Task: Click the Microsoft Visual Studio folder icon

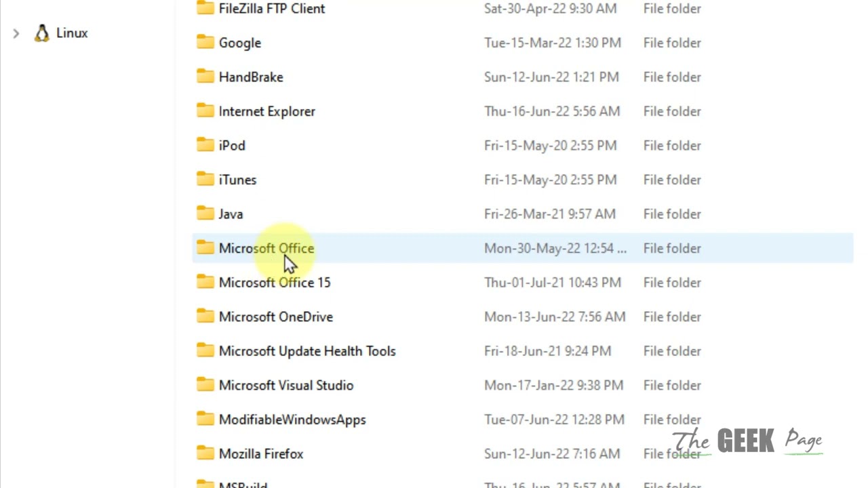Action: (205, 384)
